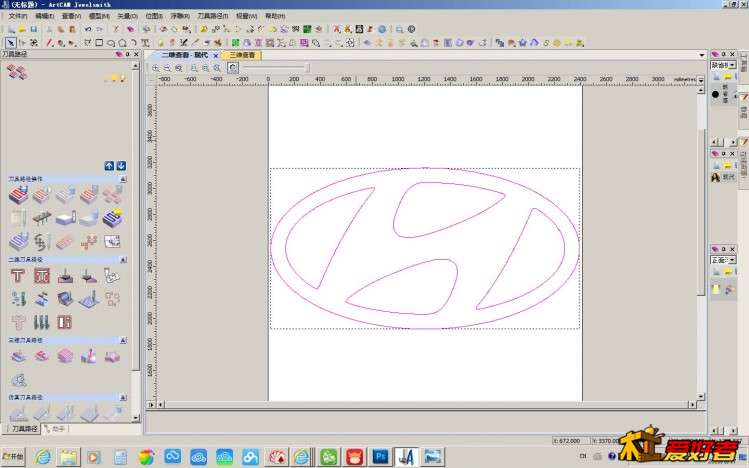This screenshot has height=468, width=749.
Task: Collapse the toolpath operations section
Action: [x=123, y=179]
